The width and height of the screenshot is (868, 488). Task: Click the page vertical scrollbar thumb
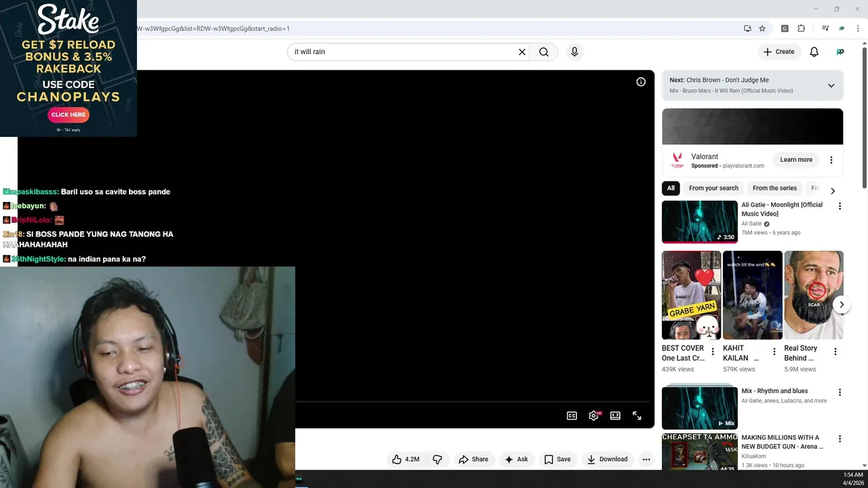click(865, 117)
